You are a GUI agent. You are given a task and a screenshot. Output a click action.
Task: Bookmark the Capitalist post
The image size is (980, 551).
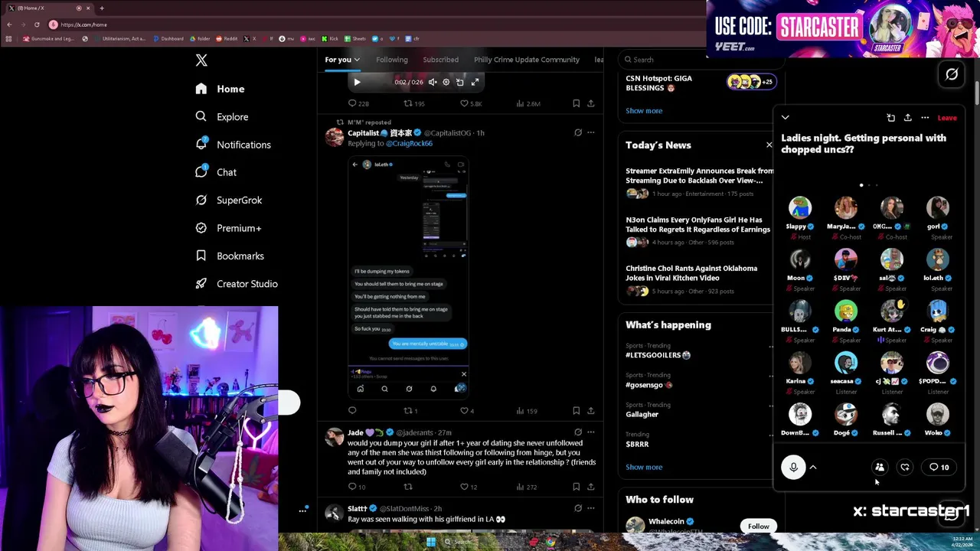[x=576, y=411]
